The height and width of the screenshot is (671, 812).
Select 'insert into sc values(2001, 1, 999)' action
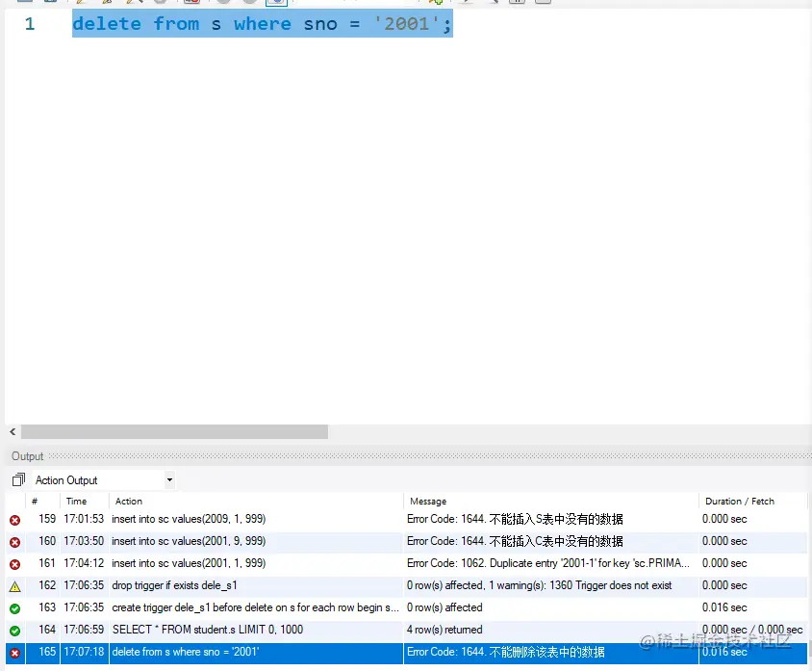(189, 563)
